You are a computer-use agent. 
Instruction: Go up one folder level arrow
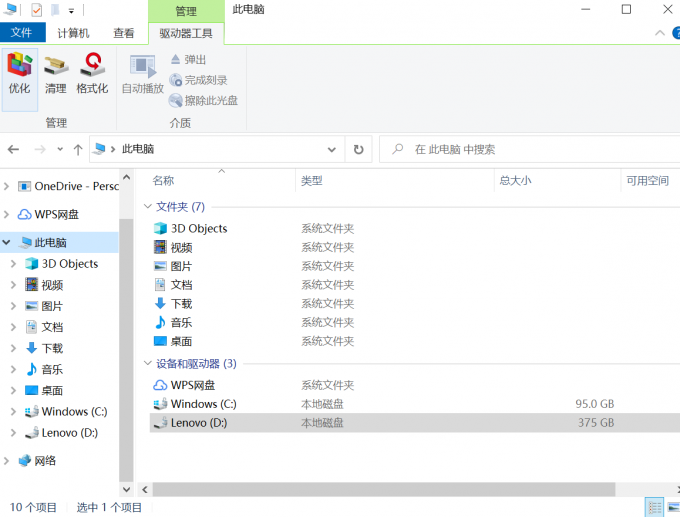(x=78, y=150)
